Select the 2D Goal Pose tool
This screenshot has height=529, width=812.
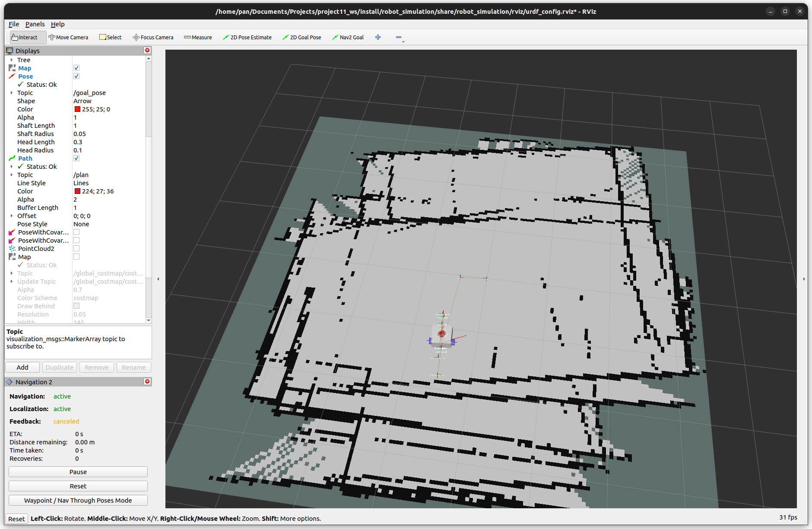(302, 37)
